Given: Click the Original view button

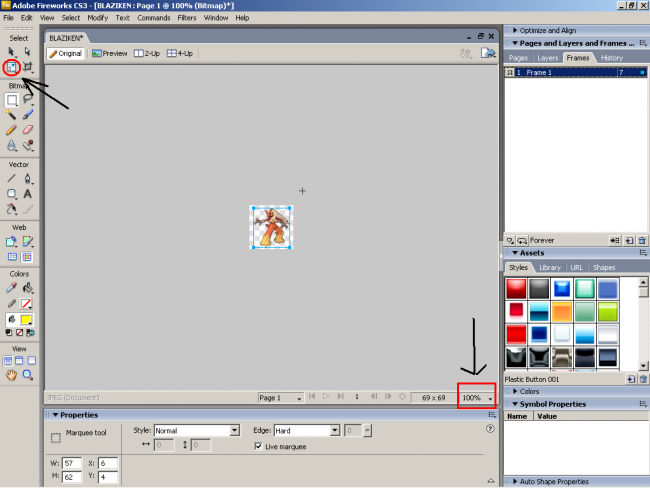Looking at the screenshot, I should [66, 53].
